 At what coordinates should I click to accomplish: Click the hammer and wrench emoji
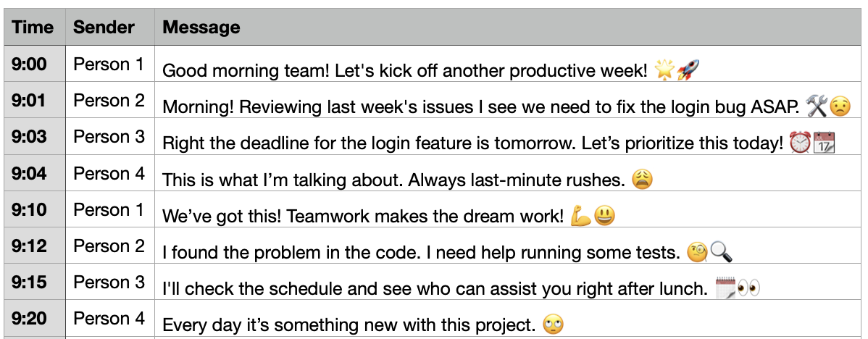pos(816,106)
